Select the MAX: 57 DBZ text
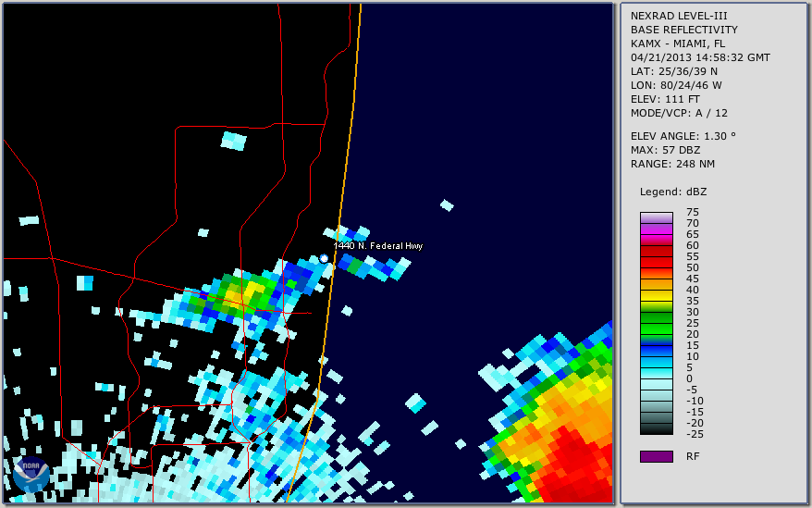 click(x=666, y=150)
